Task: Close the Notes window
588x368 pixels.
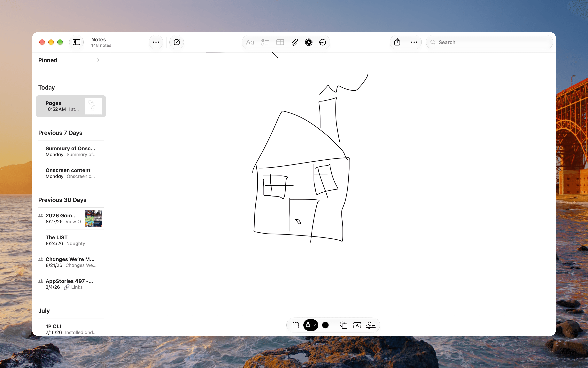Action: (42, 42)
